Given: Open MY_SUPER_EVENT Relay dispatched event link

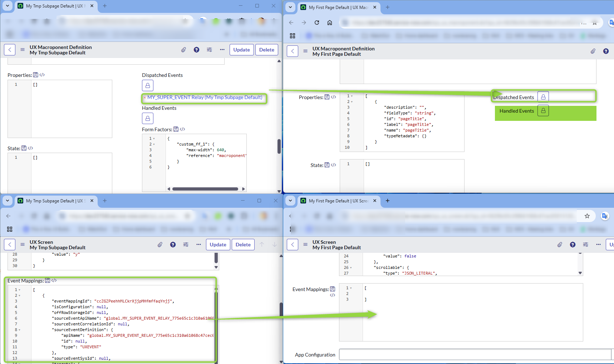Looking at the screenshot, I should point(205,97).
